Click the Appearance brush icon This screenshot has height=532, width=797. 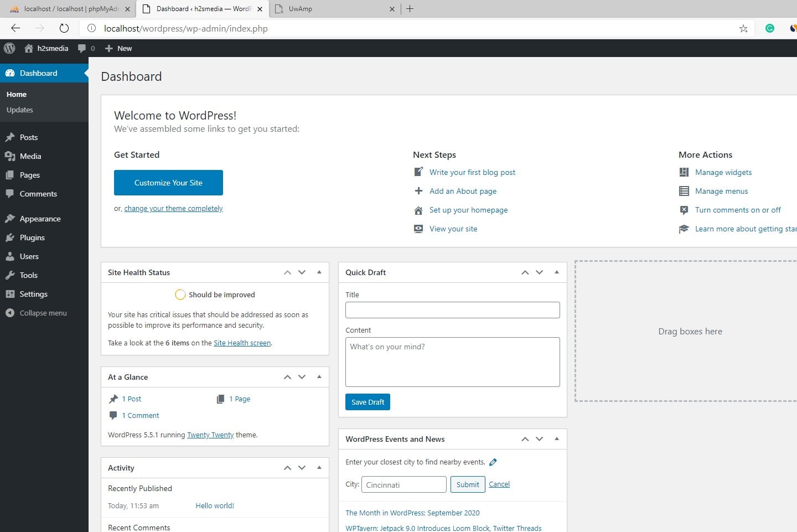(x=10, y=219)
